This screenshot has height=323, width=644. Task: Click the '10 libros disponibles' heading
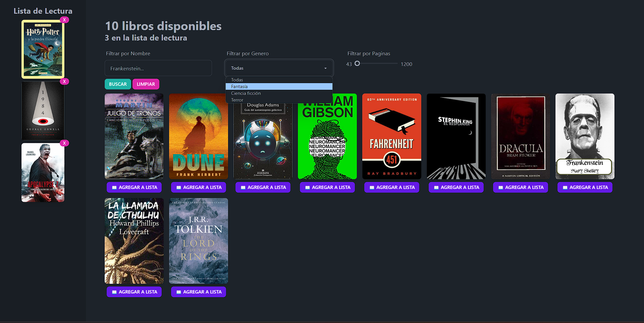click(x=163, y=26)
